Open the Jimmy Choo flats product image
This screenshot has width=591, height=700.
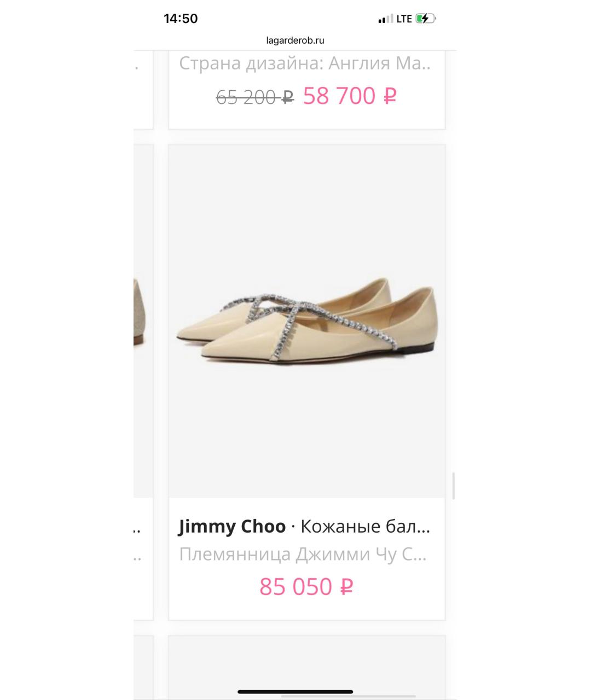(x=306, y=321)
